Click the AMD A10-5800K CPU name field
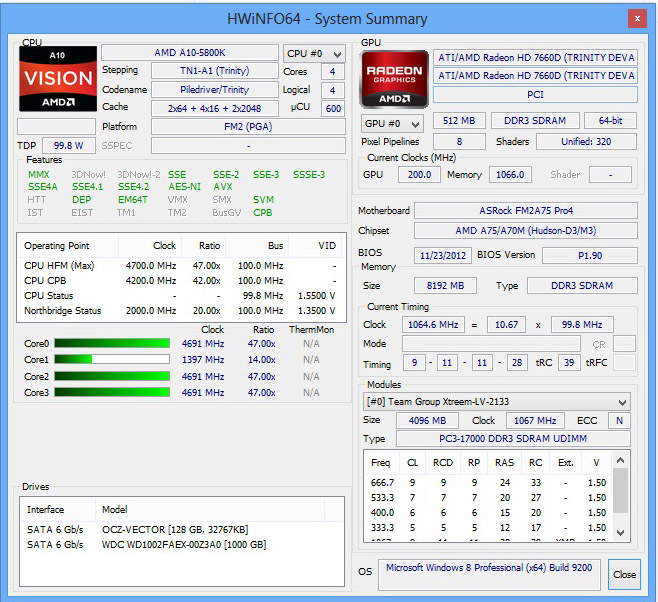This screenshot has height=602, width=658. (x=190, y=53)
